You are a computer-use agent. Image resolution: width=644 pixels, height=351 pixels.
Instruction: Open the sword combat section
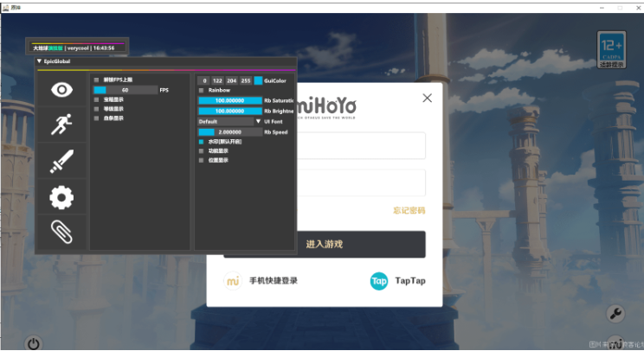tap(61, 161)
